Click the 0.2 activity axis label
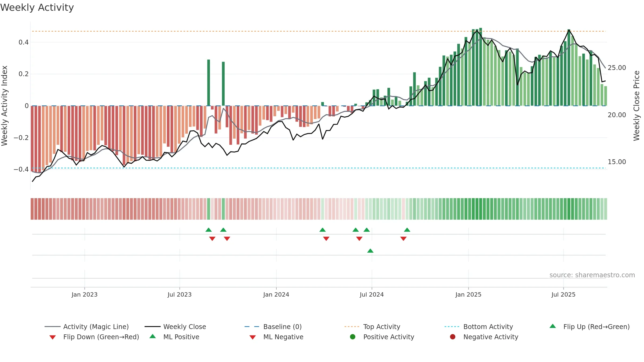644x362 pixels. point(24,74)
